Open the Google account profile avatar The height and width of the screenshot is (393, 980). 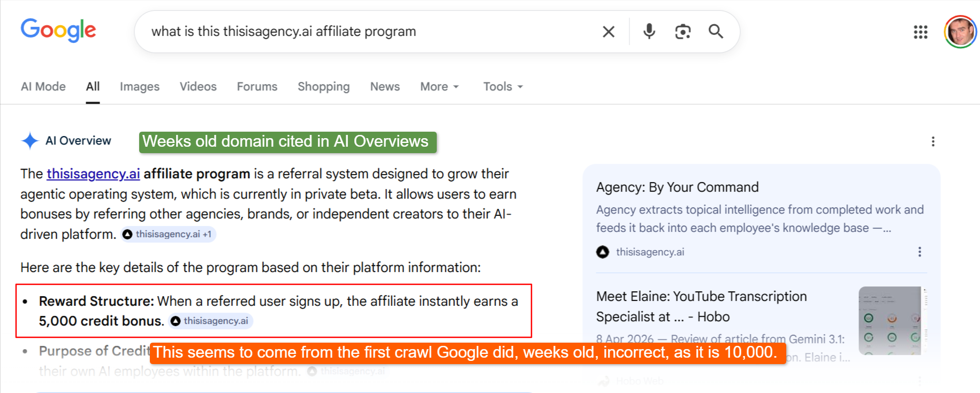tap(960, 32)
